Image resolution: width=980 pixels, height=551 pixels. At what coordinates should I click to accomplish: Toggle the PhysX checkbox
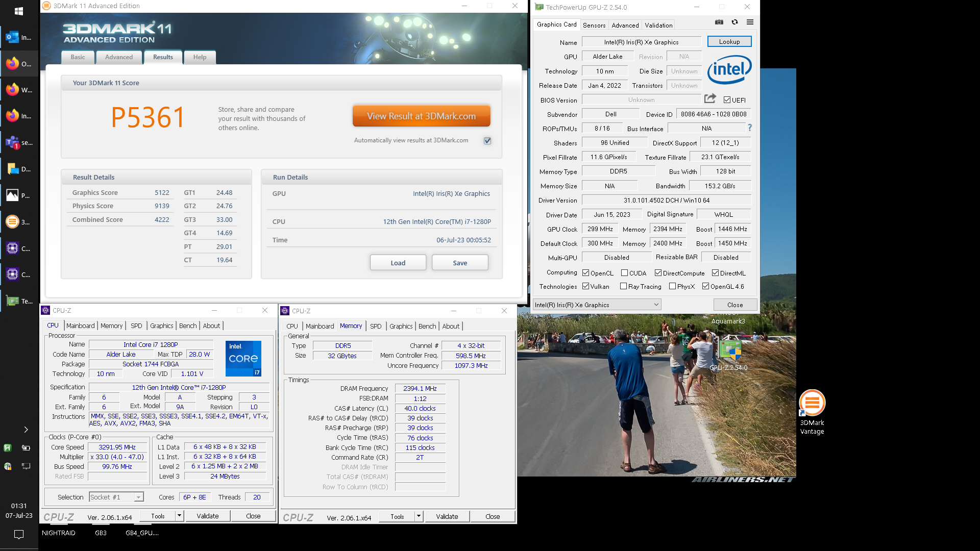672,286
